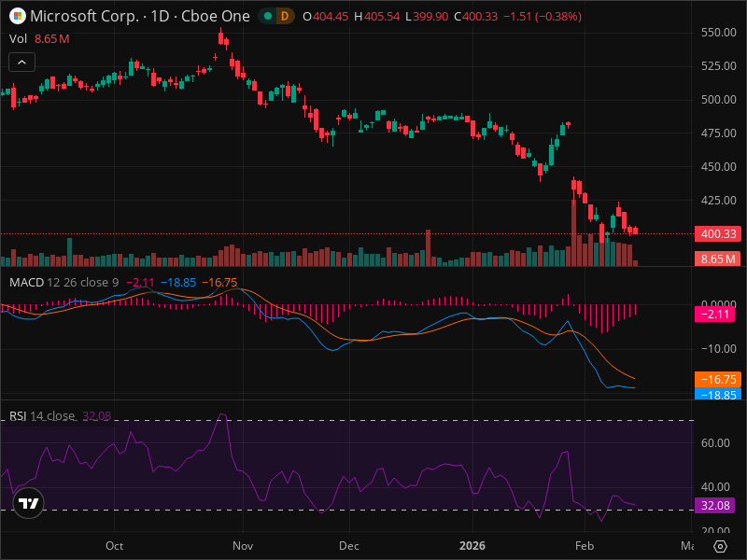Click the Dec label on time axis
747x560 pixels.
click(349, 546)
